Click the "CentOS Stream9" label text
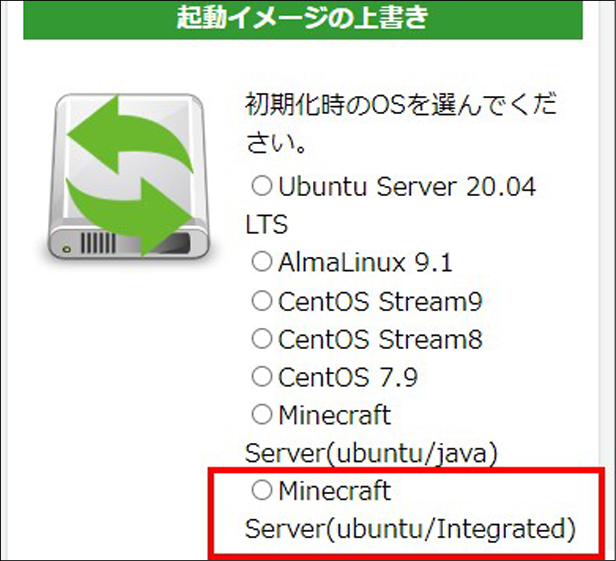The width and height of the screenshot is (616, 561). [380, 301]
